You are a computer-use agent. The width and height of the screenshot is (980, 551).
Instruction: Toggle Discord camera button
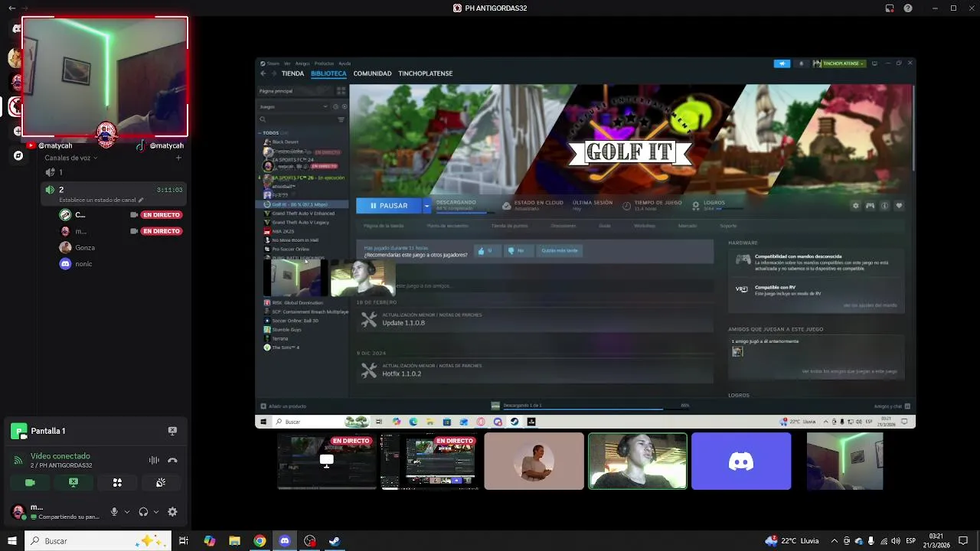pos(30,482)
